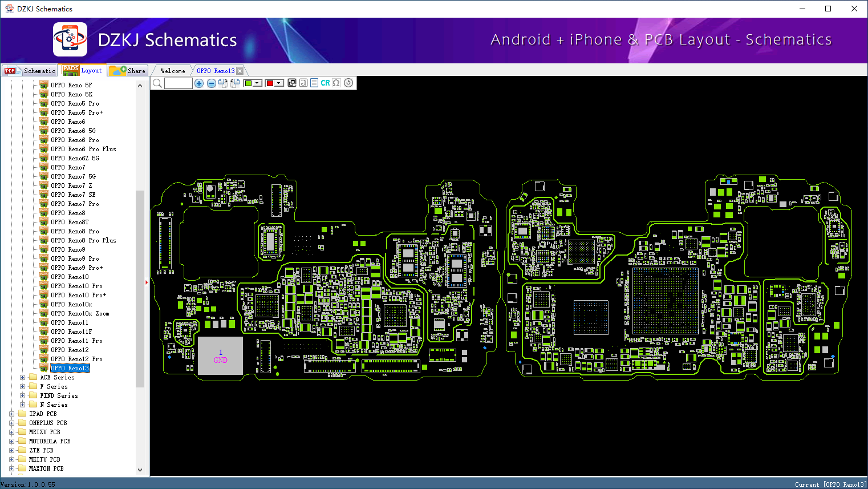Image resolution: width=868 pixels, height=489 pixels.
Task: Open the green color dropdown arrow
Action: coord(257,83)
